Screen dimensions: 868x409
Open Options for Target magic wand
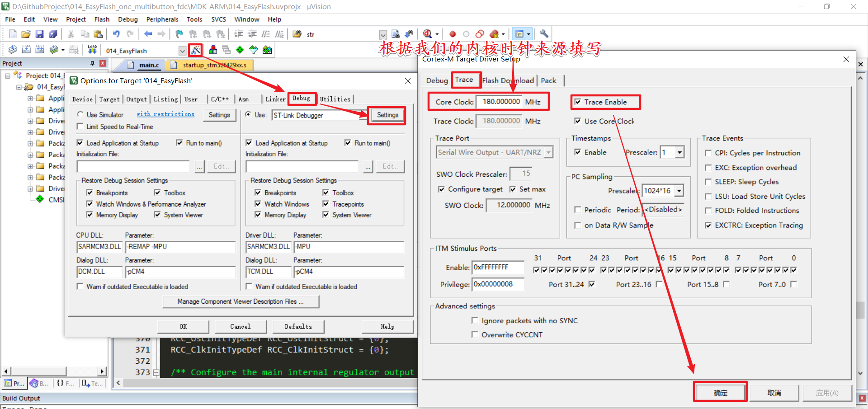[x=196, y=50]
